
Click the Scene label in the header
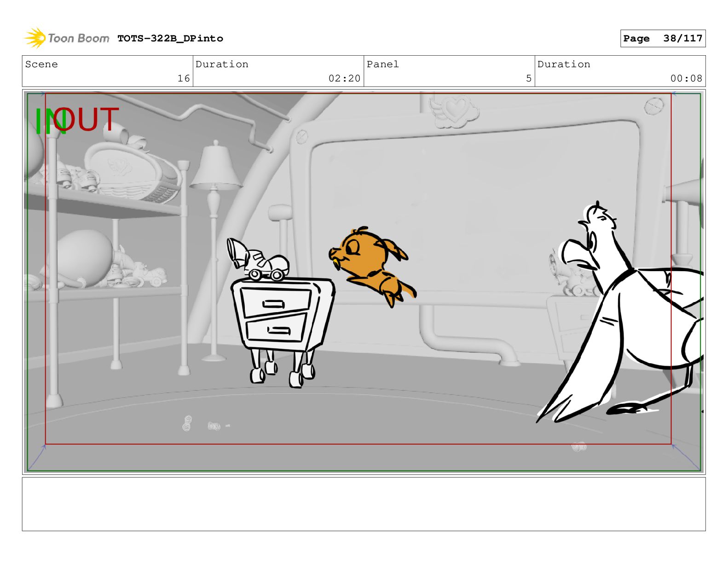(x=41, y=64)
